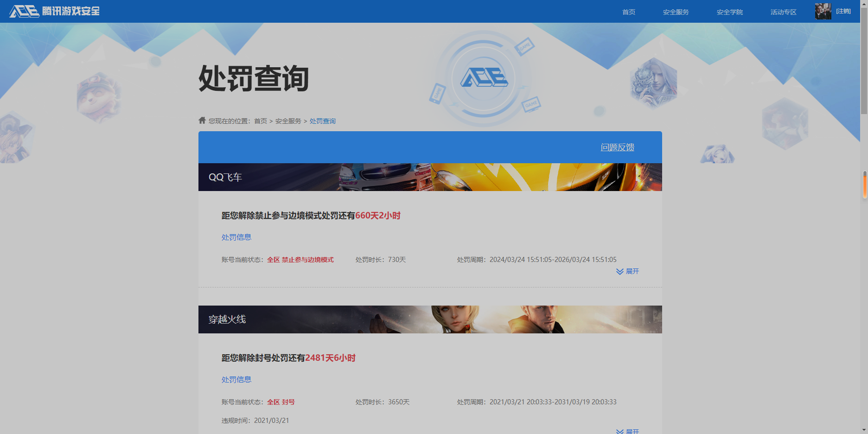Click the 注销 logout link
868x434 pixels.
point(843,11)
